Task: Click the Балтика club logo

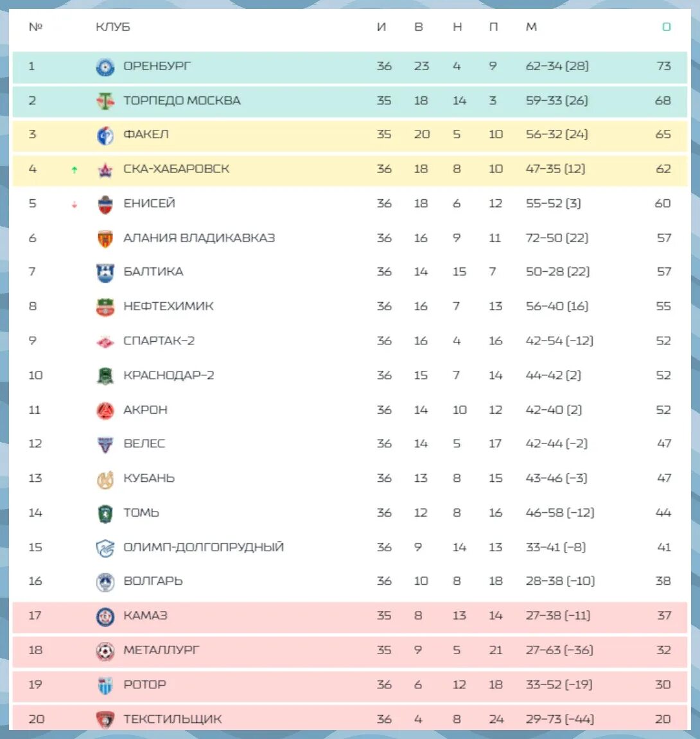Action: 105,272
